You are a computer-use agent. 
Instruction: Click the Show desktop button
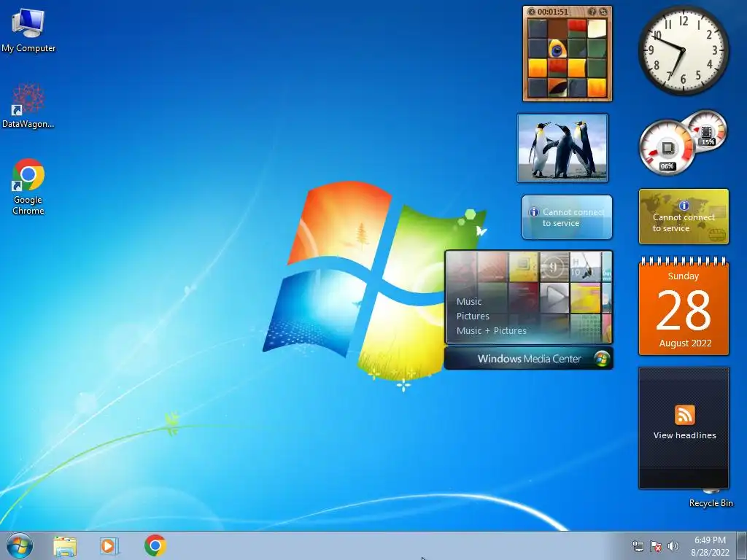pyautogui.click(x=742, y=545)
